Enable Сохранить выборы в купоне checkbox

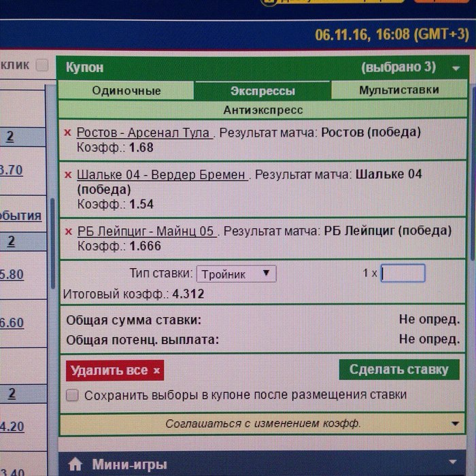[x=72, y=396]
